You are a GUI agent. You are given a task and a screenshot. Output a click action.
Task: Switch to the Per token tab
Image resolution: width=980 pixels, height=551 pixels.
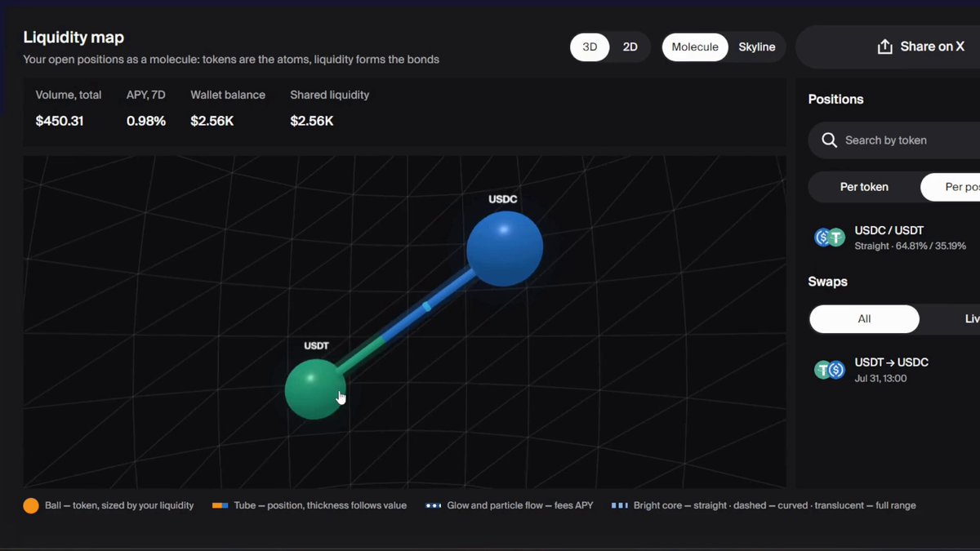pyautogui.click(x=864, y=187)
